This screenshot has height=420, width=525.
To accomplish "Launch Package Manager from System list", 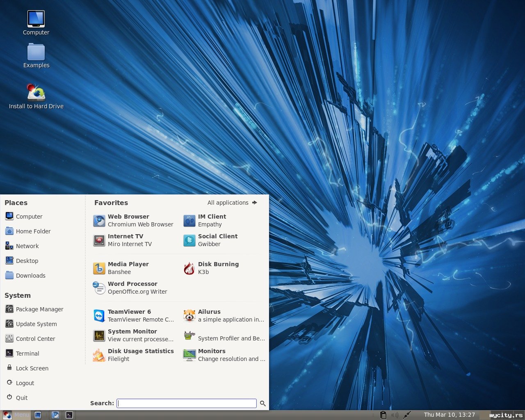I will click(34, 309).
